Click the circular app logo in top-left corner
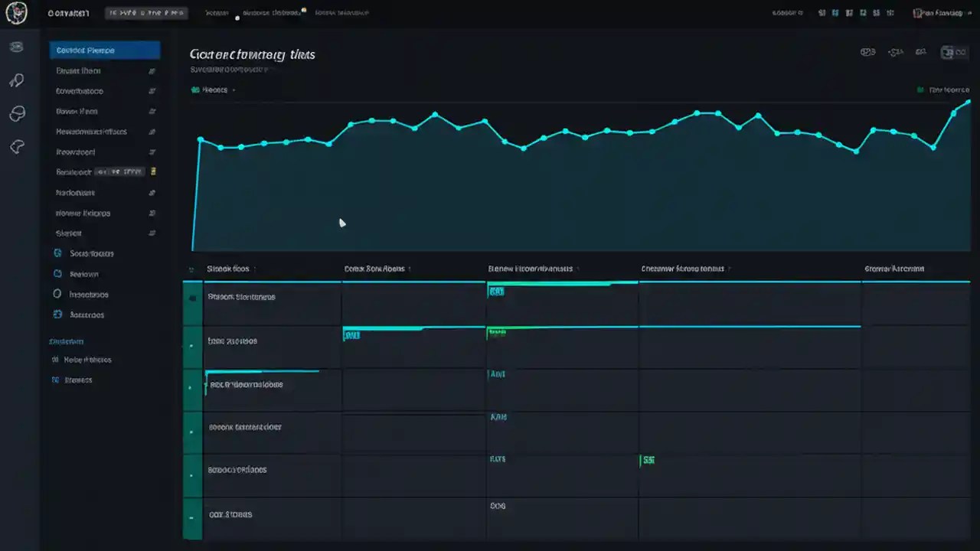 point(16,13)
